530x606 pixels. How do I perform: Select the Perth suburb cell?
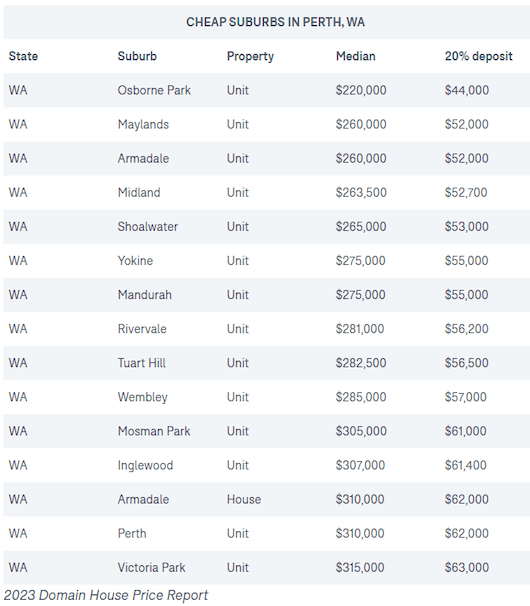coord(132,533)
